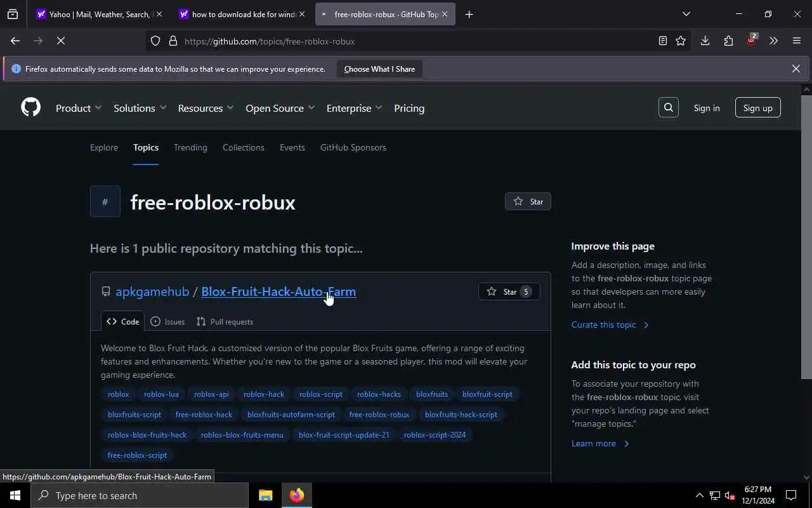Click the network tray icon
The width and height of the screenshot is (812, 508).
[x=714, y=495]
